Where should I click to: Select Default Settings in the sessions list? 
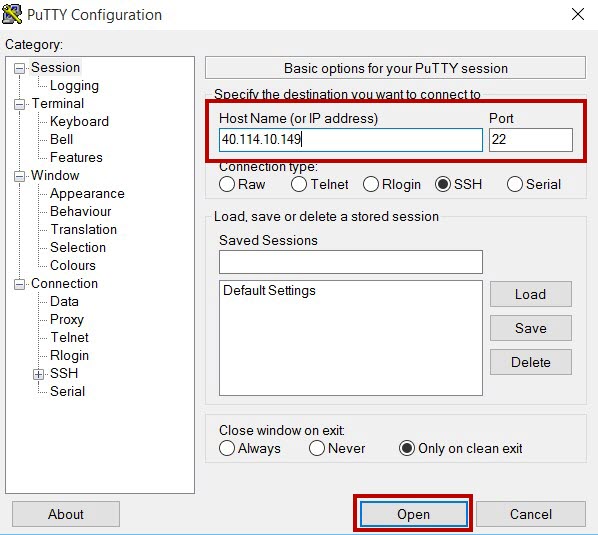click(x=269, y=291)
